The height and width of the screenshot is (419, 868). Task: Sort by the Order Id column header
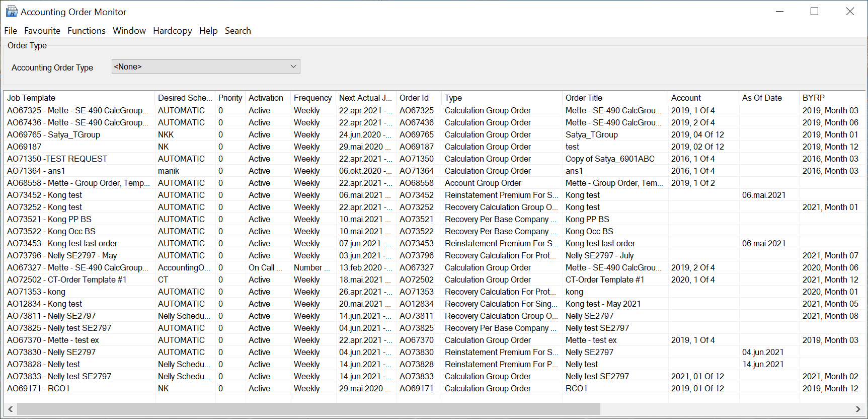[x=419, y=98]
